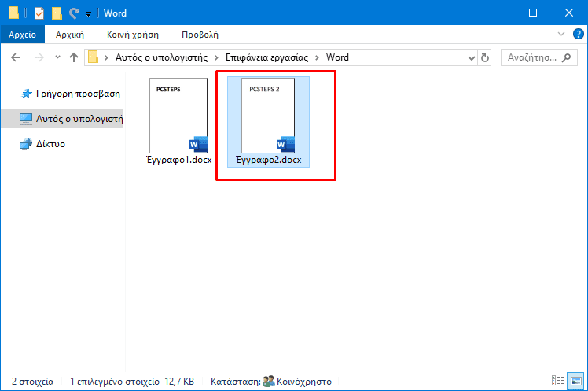588x391 pixels.
Task: Click Επιφάνεια εργασίας in address path
Action: (x=266, y=57)
